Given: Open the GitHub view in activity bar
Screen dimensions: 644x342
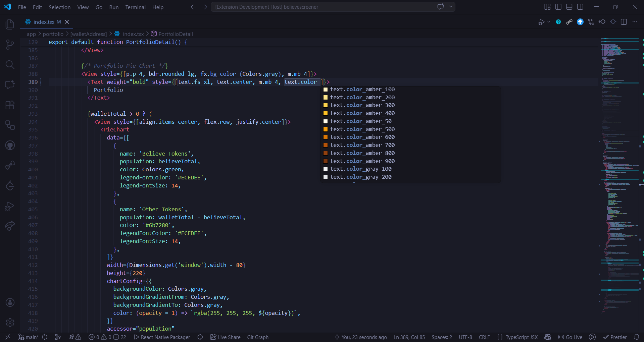Looking at the screenshot, I should click(x=10, y=145).
